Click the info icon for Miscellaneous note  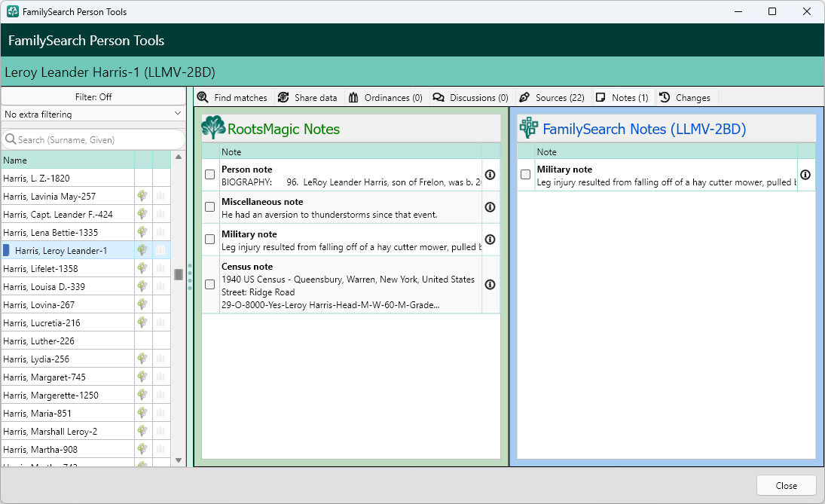(490, 207)
